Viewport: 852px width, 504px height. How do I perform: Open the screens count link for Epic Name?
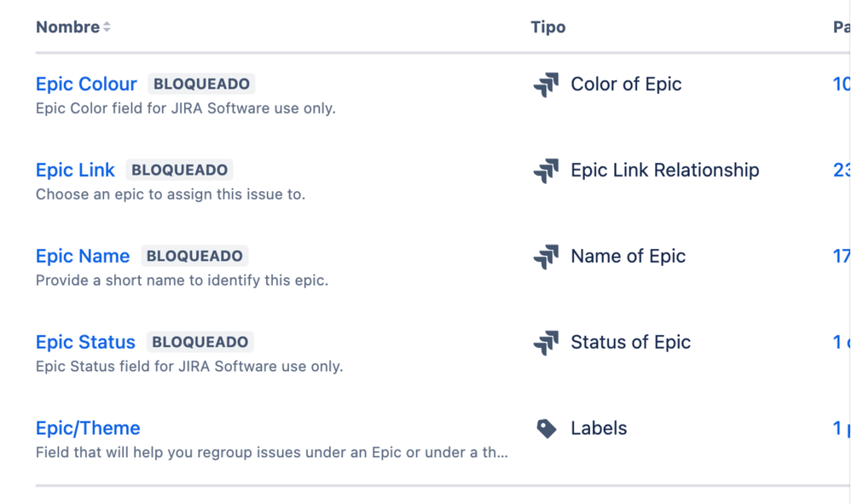(842, 256)
